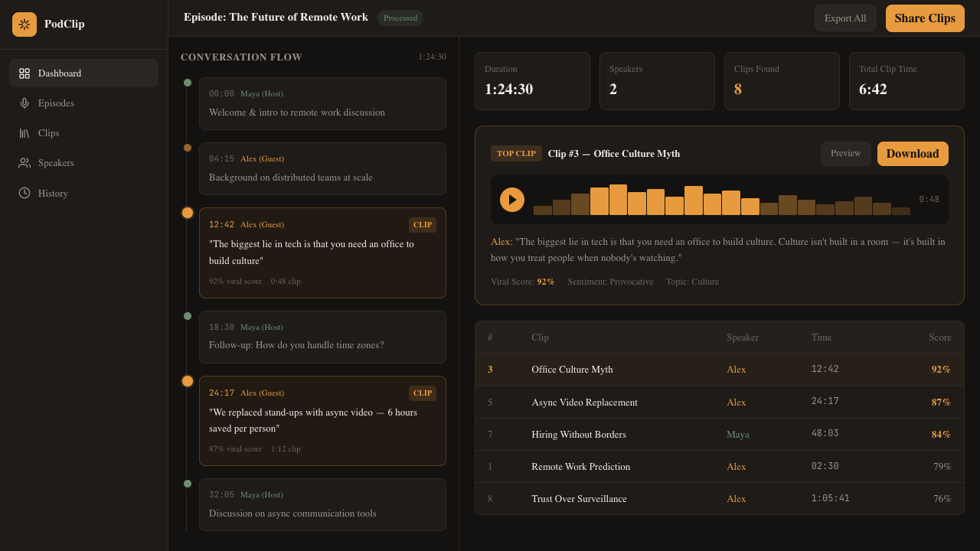Open the async video stand-ups card
The width and height of the screenshot is (980, 551).
coord(322,421)
